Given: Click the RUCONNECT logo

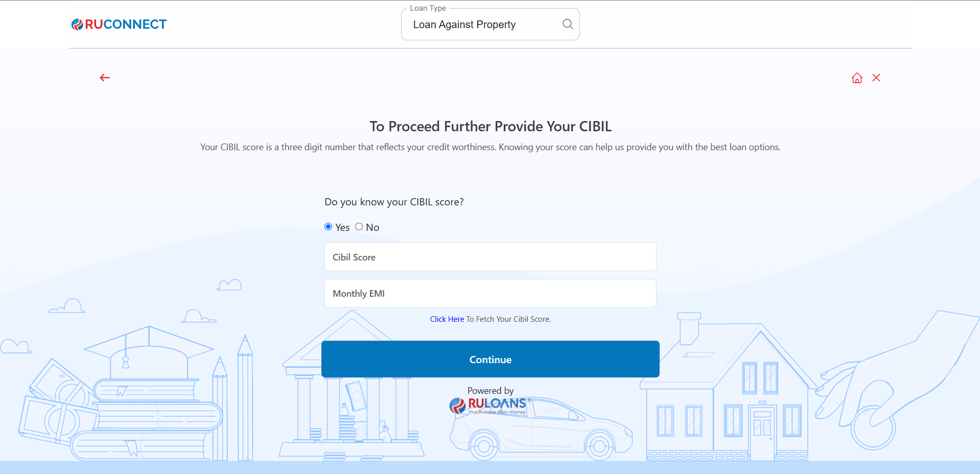Looking at the screenshot, I should coord(119,25).
